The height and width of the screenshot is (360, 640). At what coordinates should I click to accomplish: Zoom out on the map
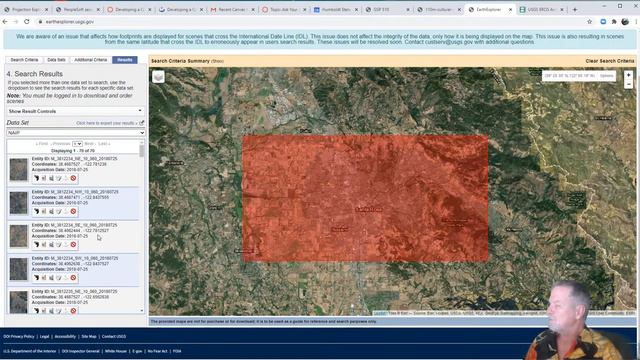tap(629, 84)
